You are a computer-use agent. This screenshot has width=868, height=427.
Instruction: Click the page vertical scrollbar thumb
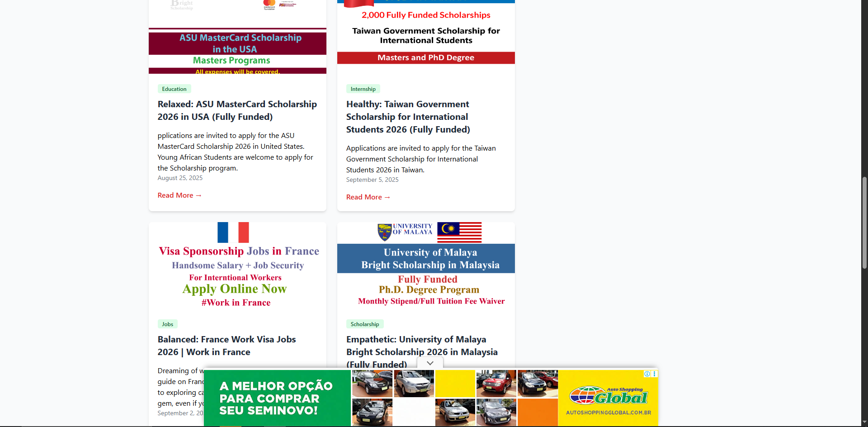coord(864,223)
